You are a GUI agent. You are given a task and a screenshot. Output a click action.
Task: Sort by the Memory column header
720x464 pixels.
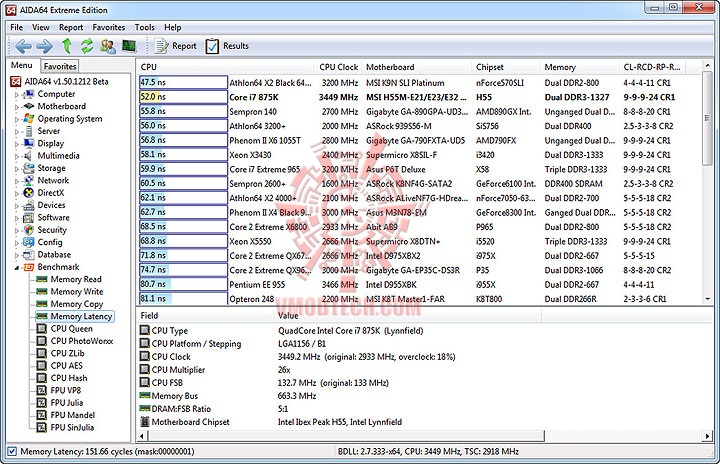(579, 67)
